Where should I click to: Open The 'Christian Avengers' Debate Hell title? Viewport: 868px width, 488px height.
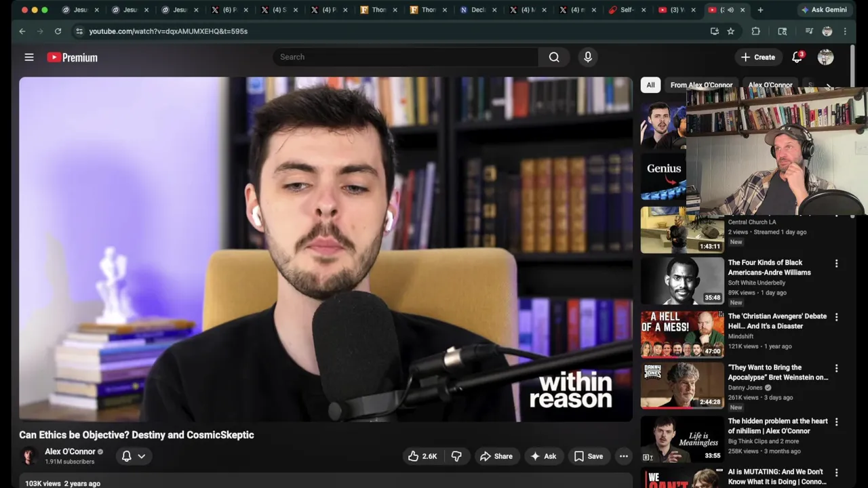[x=777, y=321]
